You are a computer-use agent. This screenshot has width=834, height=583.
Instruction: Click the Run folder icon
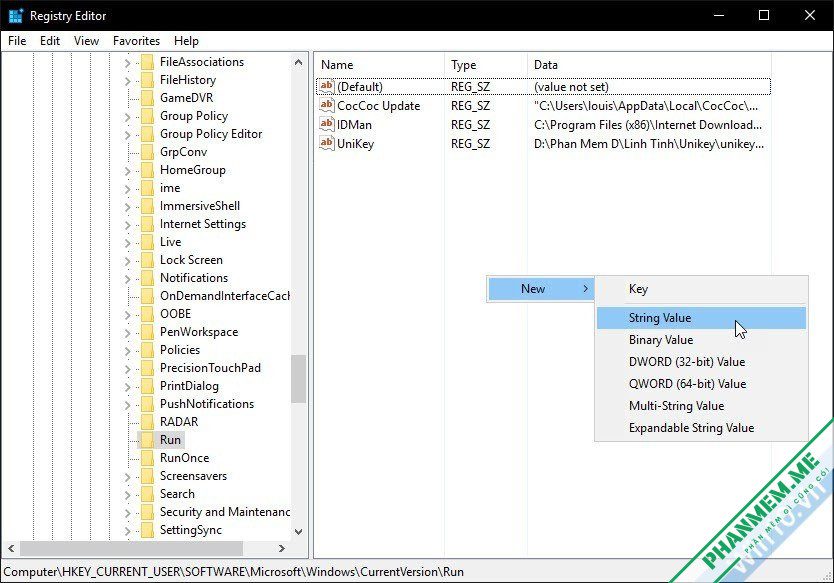(147, 440)
